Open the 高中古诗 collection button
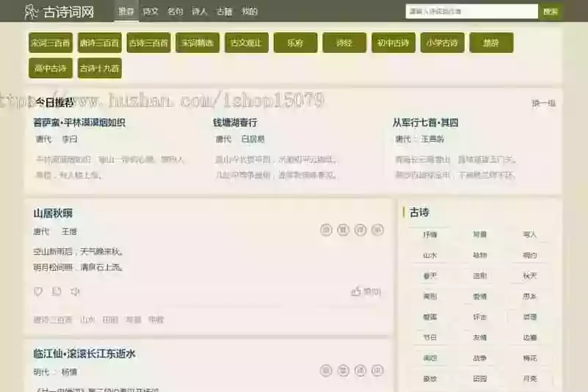This screenshot has height=392, width=588. coord(50,68)
